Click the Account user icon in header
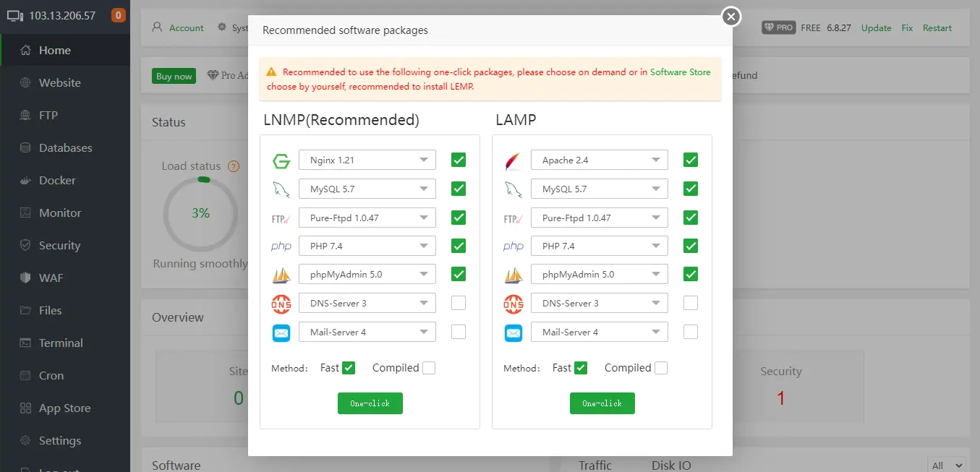The height and width of the screenshot is (472, 980). pos(157,27)
